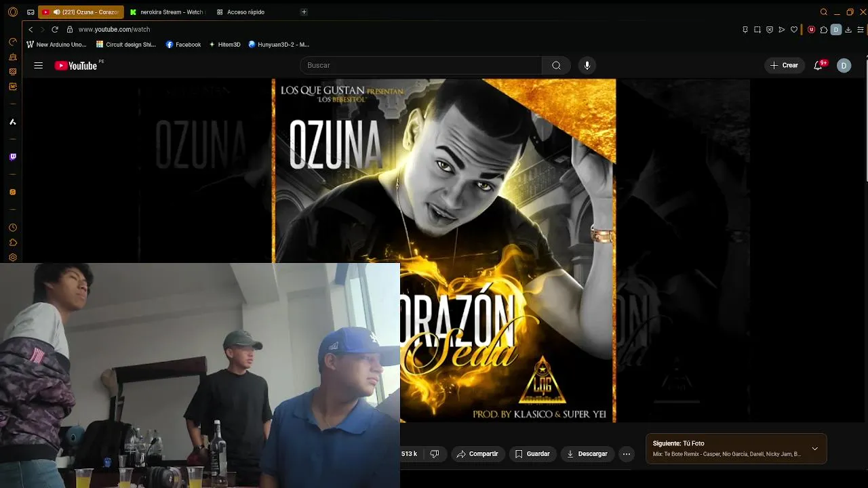Click the webcam overlay video
The image size is (868, 488).
tap(200, 375)
